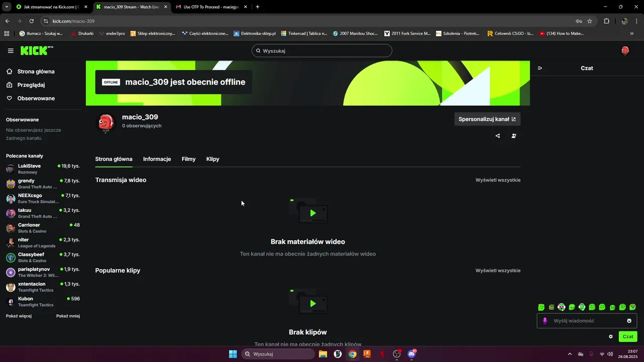Open the Kubon recommended channel
This screenshot has height=362, width=644.
pyautogui.click(x=43, y=302)
